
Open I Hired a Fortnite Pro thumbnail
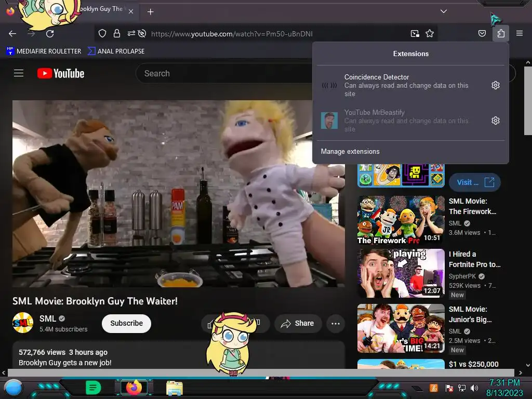[401, 273]
